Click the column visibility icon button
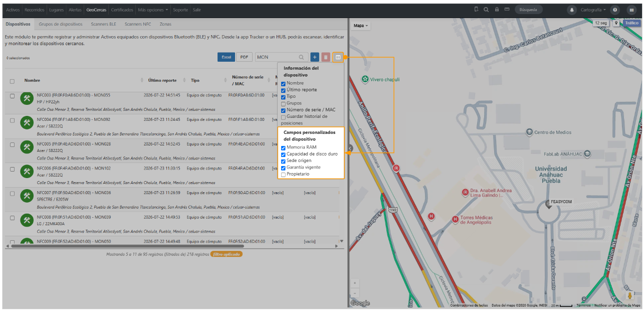 coord(338,57)
